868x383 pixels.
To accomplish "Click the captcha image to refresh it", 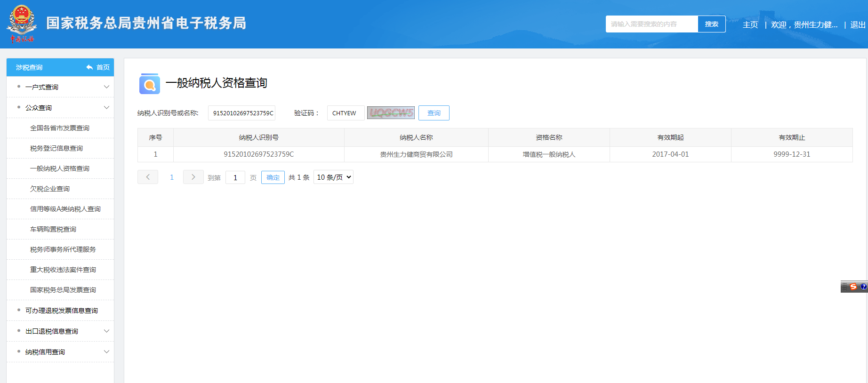I will point(391,113).
